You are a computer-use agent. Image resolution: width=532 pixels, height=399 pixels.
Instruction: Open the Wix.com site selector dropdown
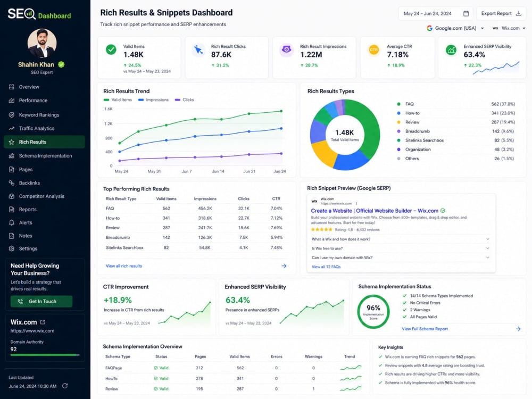click(x=509, y=28)
